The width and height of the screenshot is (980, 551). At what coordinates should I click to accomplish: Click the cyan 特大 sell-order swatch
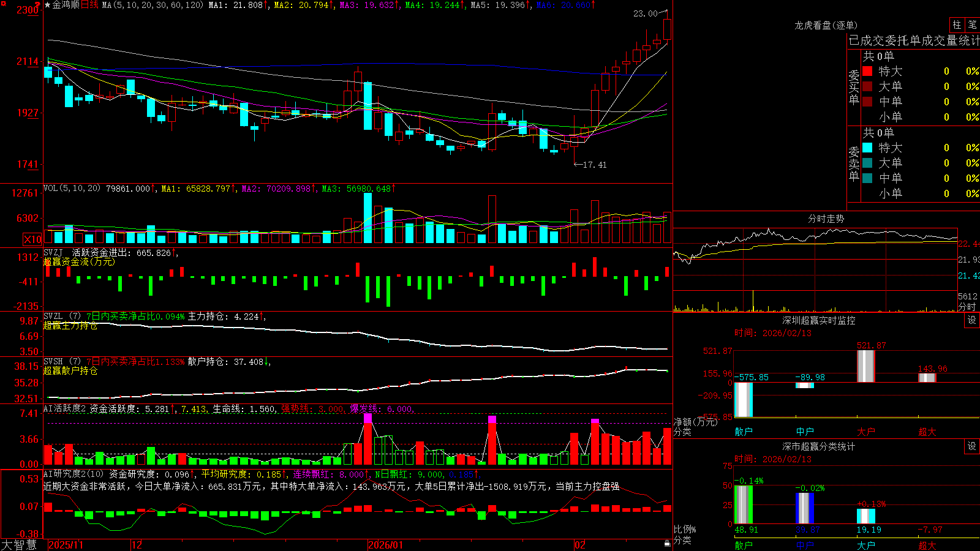pos(867,148)
